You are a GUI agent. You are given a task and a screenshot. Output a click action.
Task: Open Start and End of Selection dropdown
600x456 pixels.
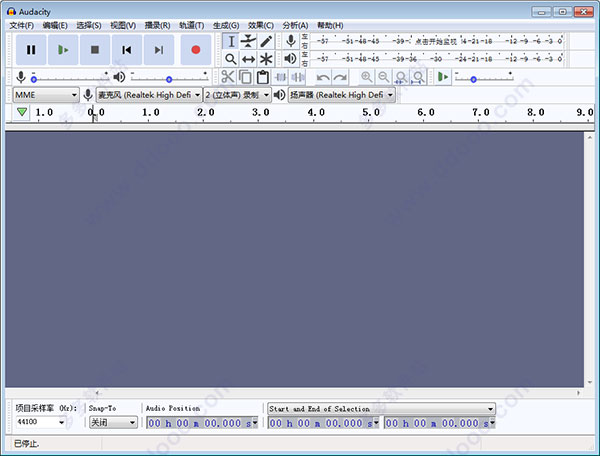tap(381, 409)
